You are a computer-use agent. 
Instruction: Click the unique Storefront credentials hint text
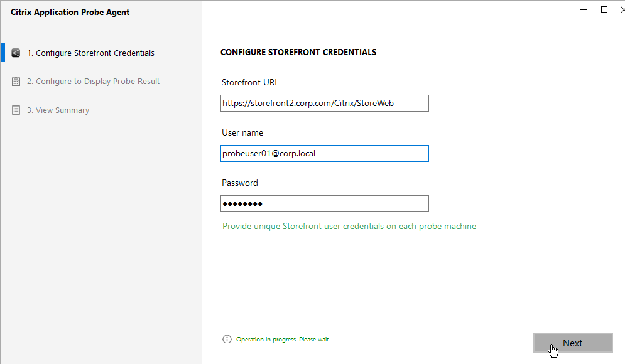click(349, 226)
